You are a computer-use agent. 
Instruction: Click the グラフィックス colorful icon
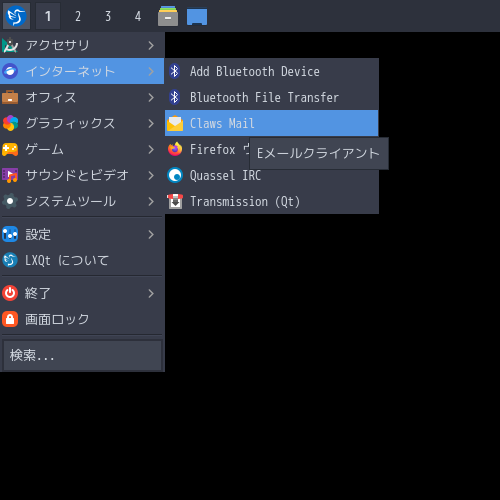tap(10, 123)
